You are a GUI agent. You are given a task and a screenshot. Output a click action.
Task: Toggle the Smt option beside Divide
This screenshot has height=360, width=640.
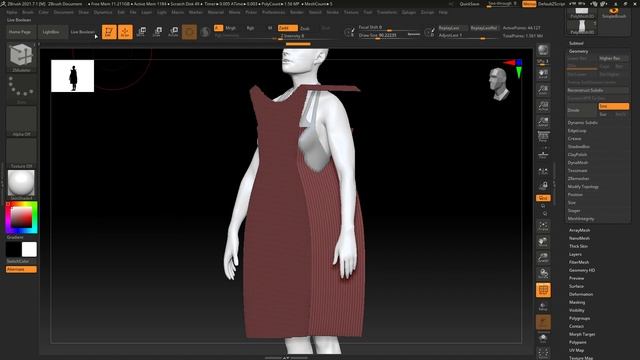pyautogui.click(x=613, y=106)
